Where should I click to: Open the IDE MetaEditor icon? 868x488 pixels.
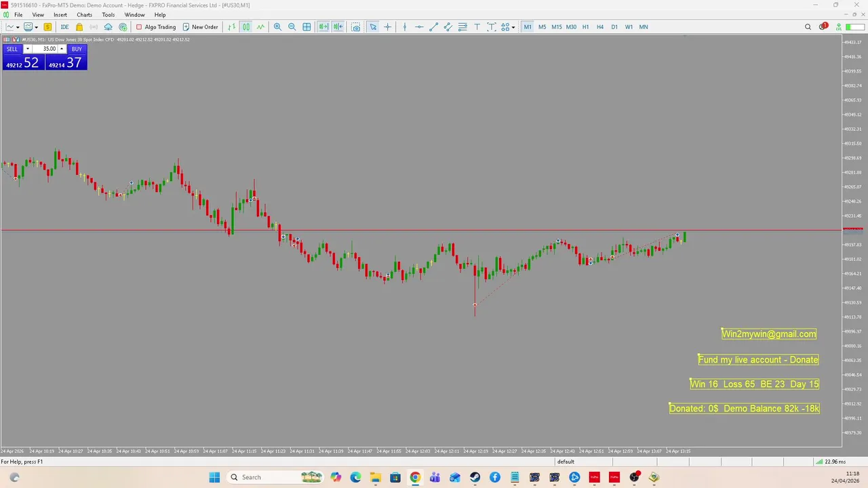click(64, 27)
